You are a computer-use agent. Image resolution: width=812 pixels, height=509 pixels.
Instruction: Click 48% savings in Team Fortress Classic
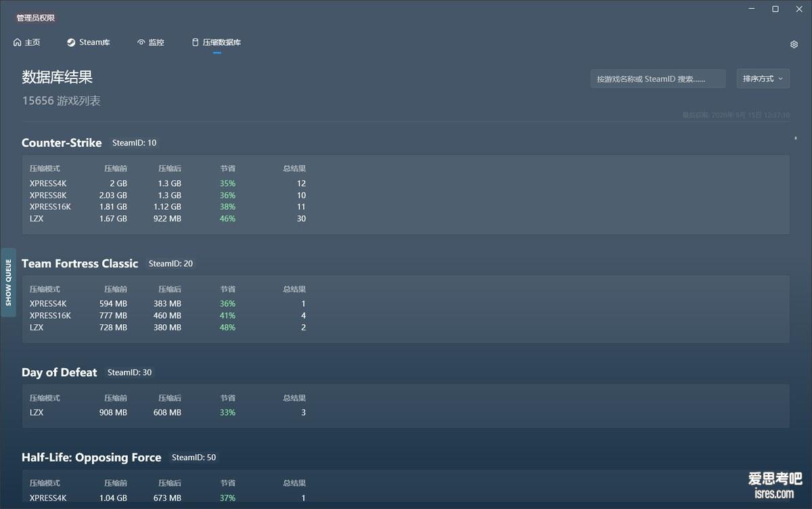tap(227, 328)
